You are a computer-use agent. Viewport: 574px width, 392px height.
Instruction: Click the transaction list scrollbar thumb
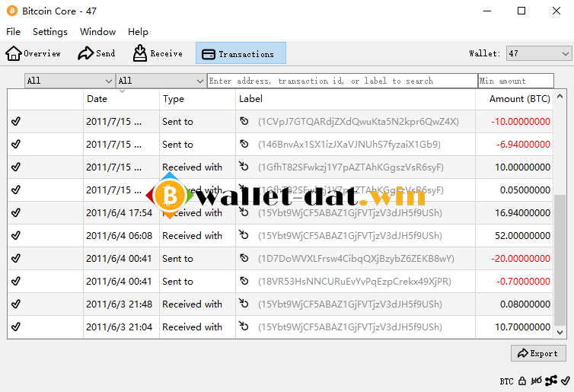pos(560,260)
